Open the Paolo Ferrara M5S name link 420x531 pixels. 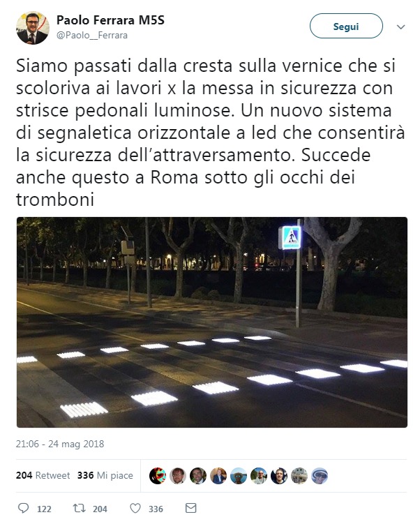(110, 20)
